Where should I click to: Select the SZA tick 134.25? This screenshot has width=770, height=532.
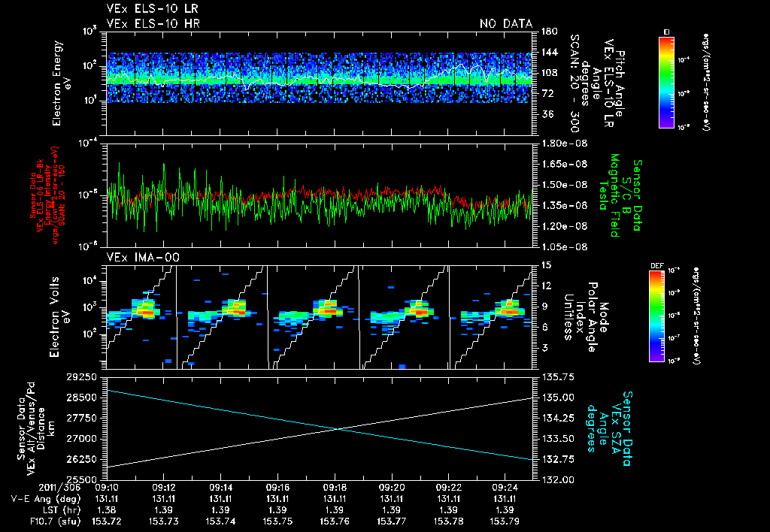coord(559,418)
